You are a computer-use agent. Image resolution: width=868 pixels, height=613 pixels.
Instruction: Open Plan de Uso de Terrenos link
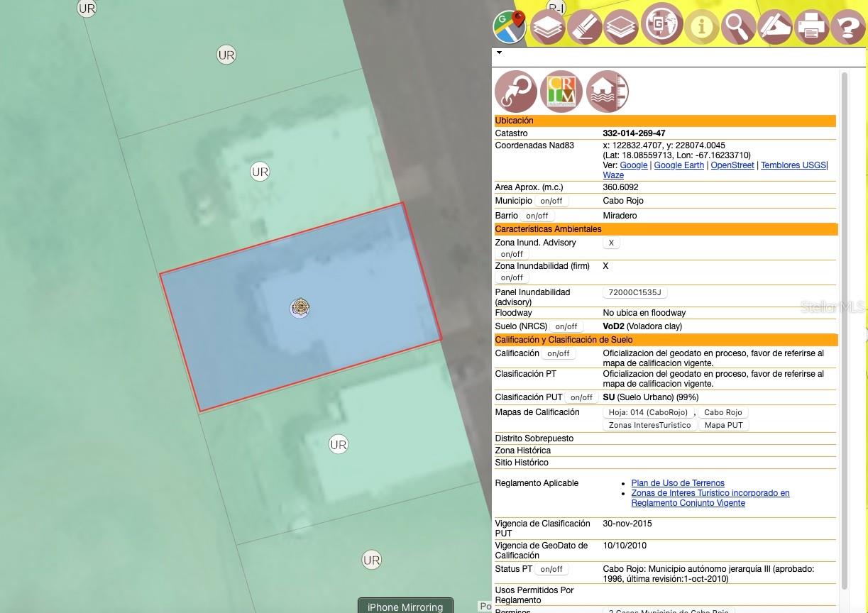(678, 483)
